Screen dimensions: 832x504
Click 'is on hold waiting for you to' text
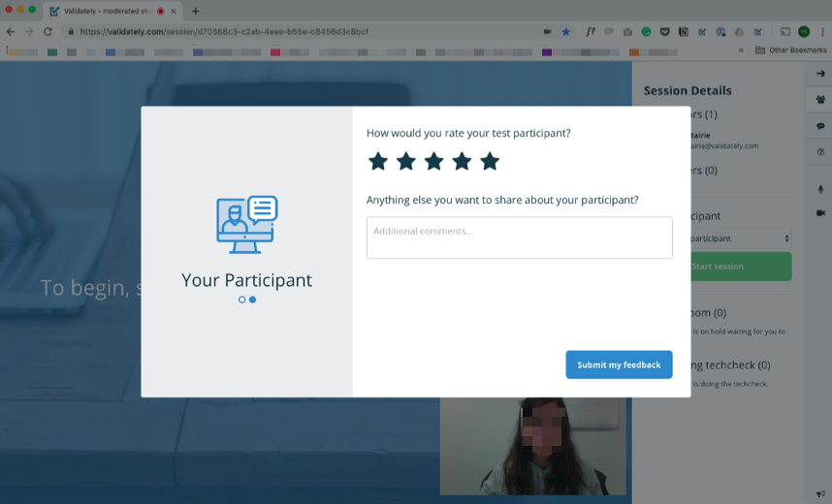pyautogui.click(x=739, y=331)
